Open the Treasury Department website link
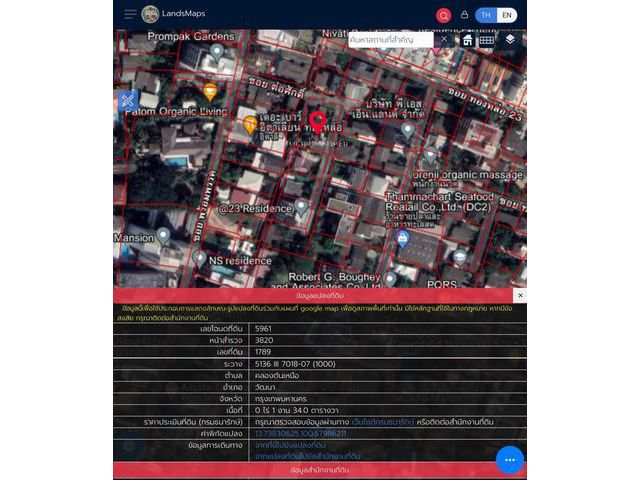 coord(382,422)
